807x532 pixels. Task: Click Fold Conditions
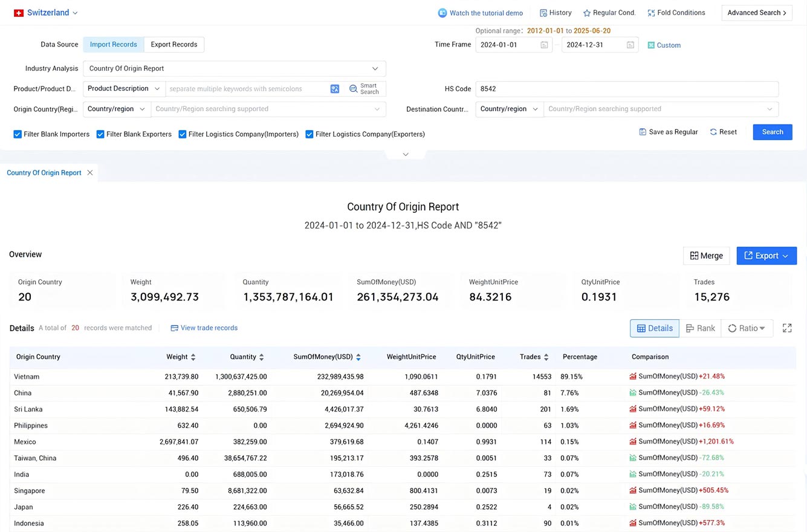click(676, 13)
